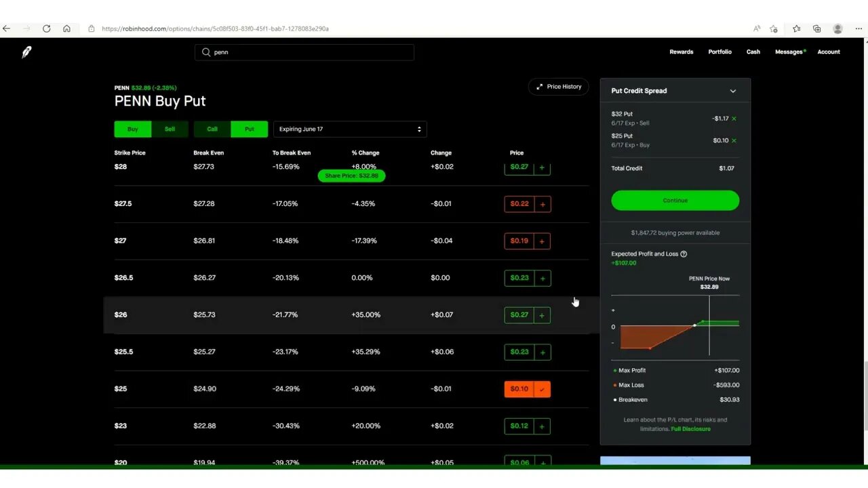Switch to Put options
868x488 pixels.
[250, 129]
